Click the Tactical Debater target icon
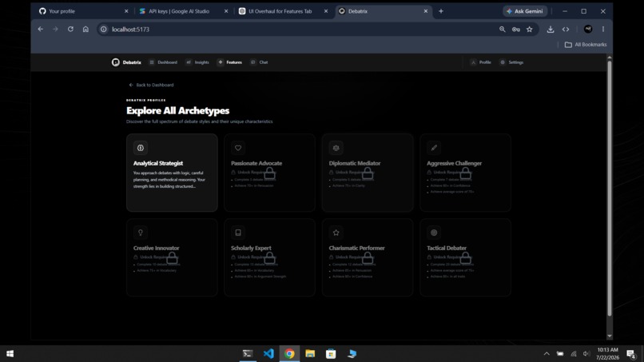644x362 pixels. click(434, 233)
